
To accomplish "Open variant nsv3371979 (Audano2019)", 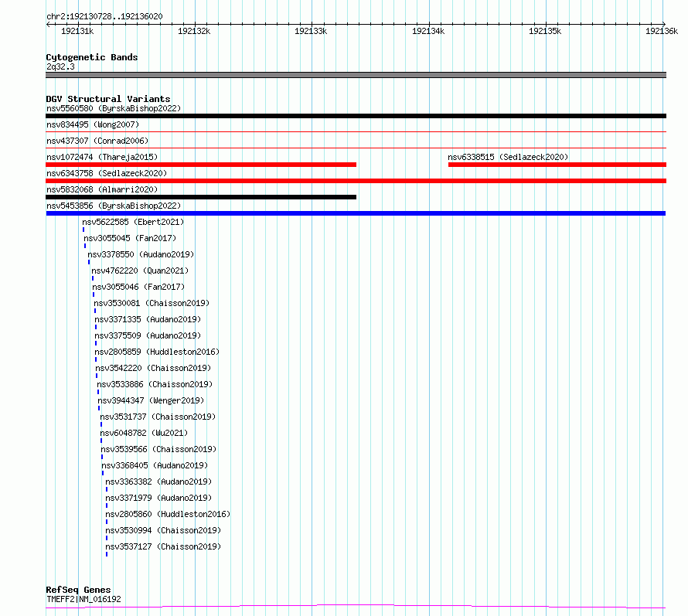I will 158,498.
